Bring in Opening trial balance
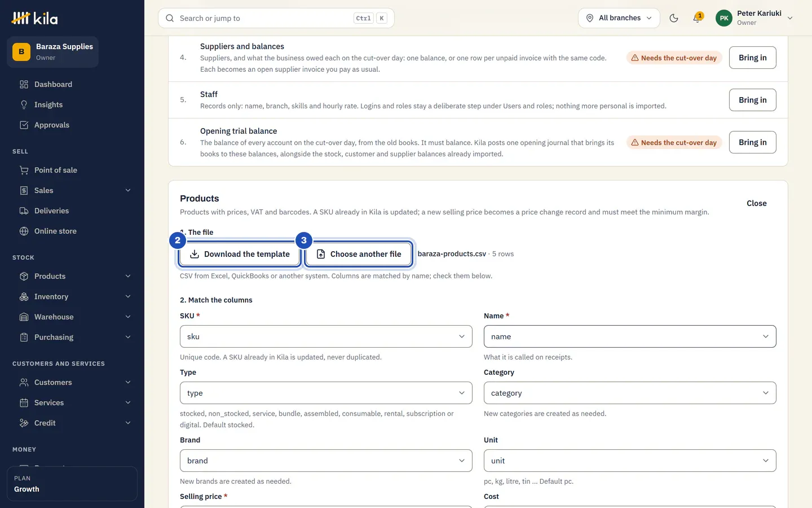Screen dimensions: 812x508 tap(752, 142)
